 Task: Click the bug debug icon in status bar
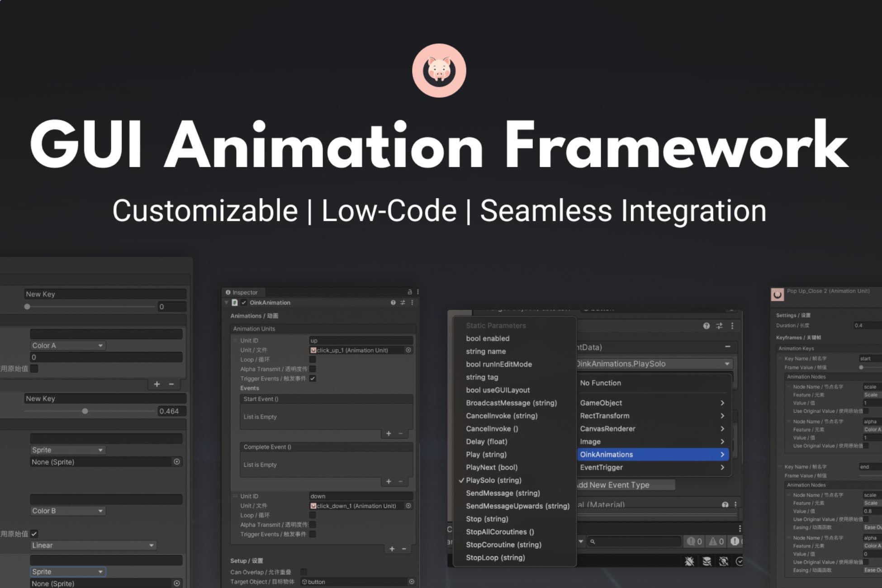tap(689, 561)
